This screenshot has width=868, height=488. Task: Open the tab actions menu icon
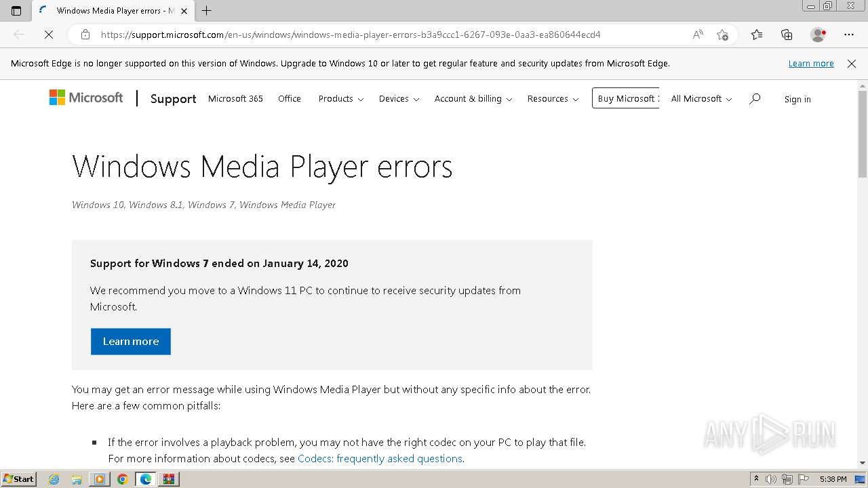coord(16,11)
